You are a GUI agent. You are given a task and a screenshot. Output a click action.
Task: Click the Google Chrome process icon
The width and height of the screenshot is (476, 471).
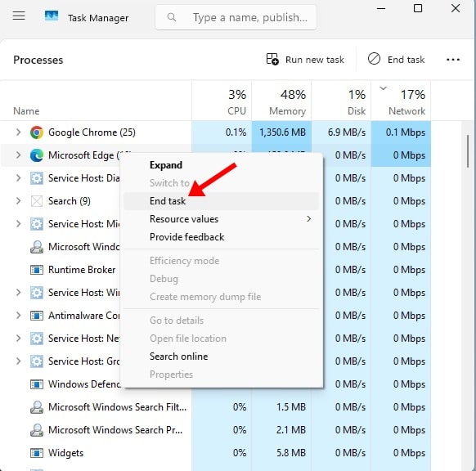pyautogui.click(x=37, y=132)
